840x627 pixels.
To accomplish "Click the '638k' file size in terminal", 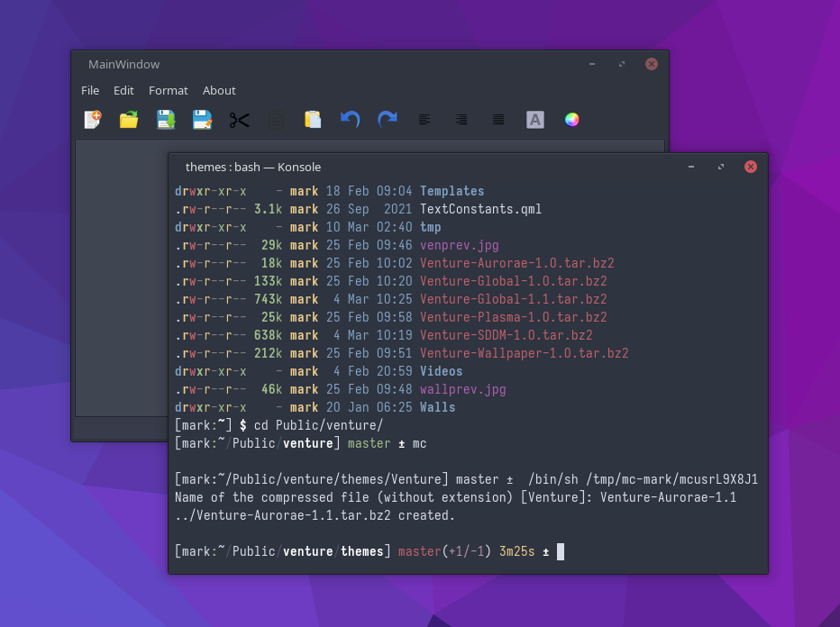I will [268, 335].
